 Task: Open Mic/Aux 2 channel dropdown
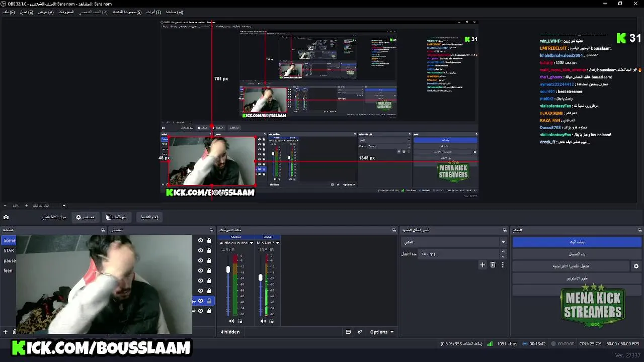277,243
